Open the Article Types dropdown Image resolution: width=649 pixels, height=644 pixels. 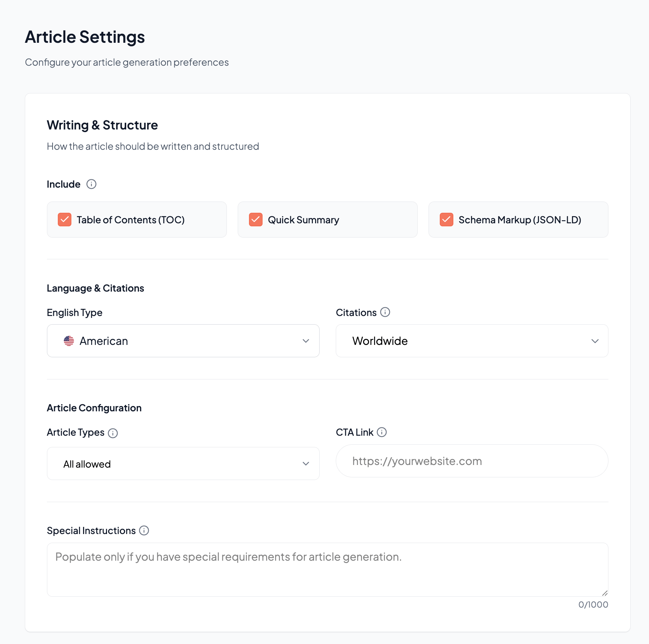tap(183, 463)
